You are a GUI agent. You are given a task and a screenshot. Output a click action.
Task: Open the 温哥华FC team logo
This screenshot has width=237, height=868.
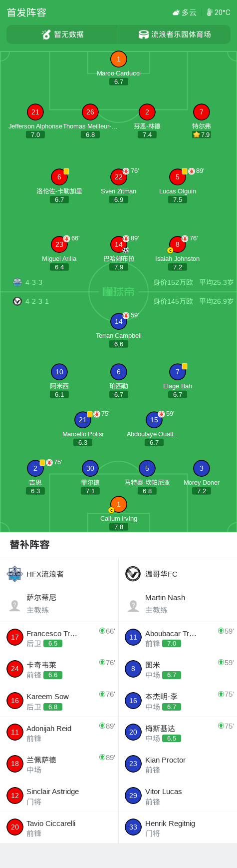[133, 574]
